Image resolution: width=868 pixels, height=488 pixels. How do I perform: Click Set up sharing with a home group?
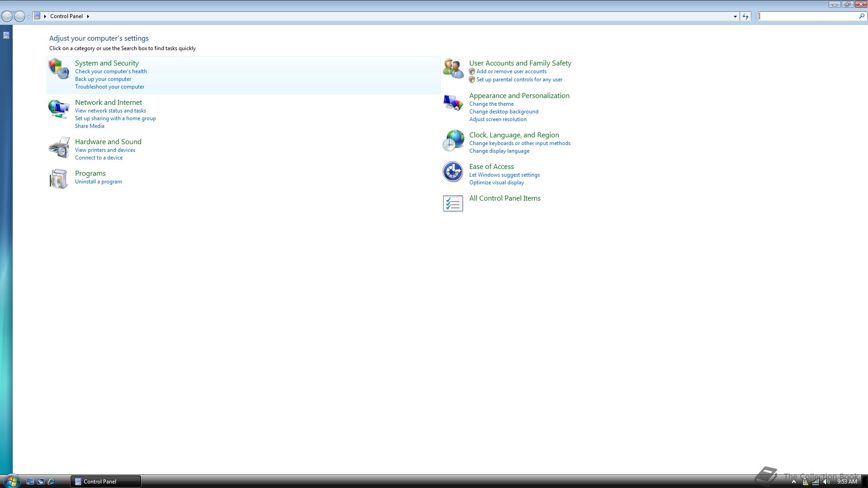[x=115, y=118]
